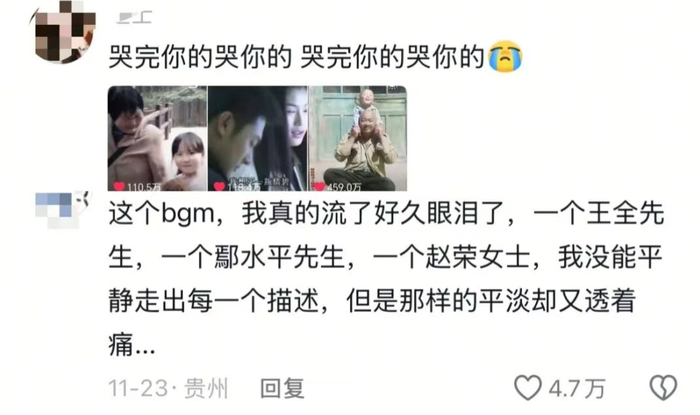
Task: Tap the crying face emoji in top comment
Action: pyautogui.click(x=505, y=57)
